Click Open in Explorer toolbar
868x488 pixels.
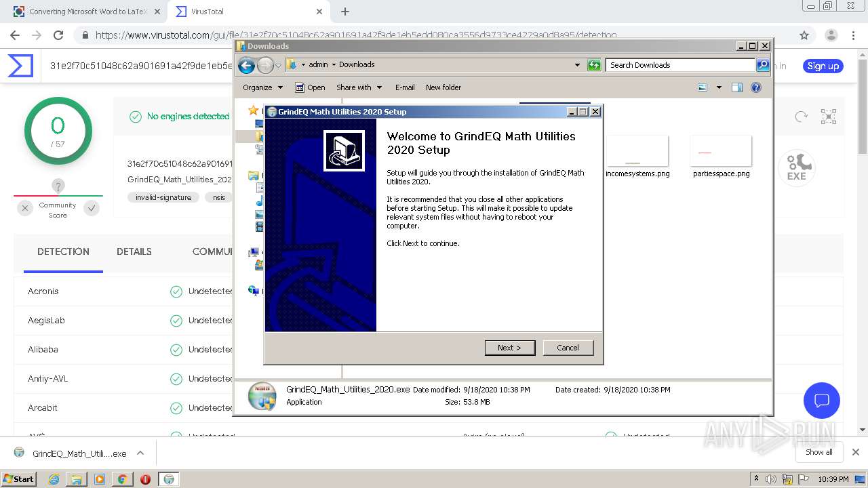point(310,87)
